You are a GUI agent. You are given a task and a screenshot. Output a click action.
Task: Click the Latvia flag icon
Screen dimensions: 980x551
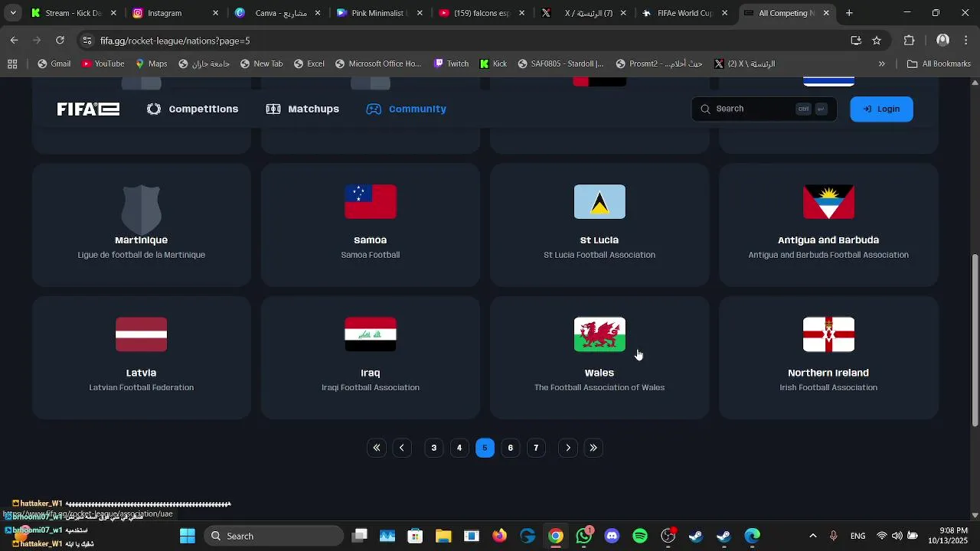point(142,334)
